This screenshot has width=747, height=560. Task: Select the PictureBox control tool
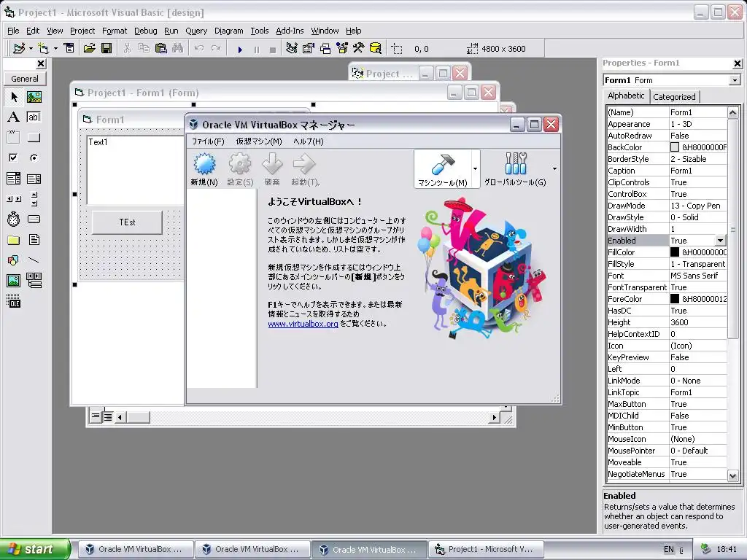click(34, 97)
